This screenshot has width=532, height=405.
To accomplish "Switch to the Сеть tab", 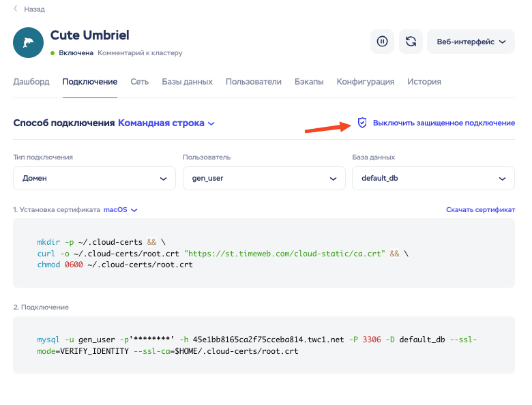I will point(139,82).
